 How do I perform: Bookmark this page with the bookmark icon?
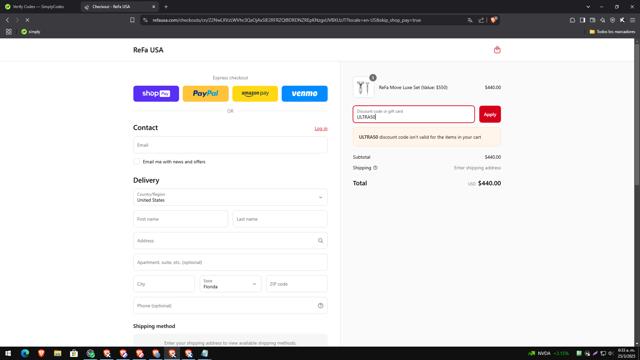[132, 20]
